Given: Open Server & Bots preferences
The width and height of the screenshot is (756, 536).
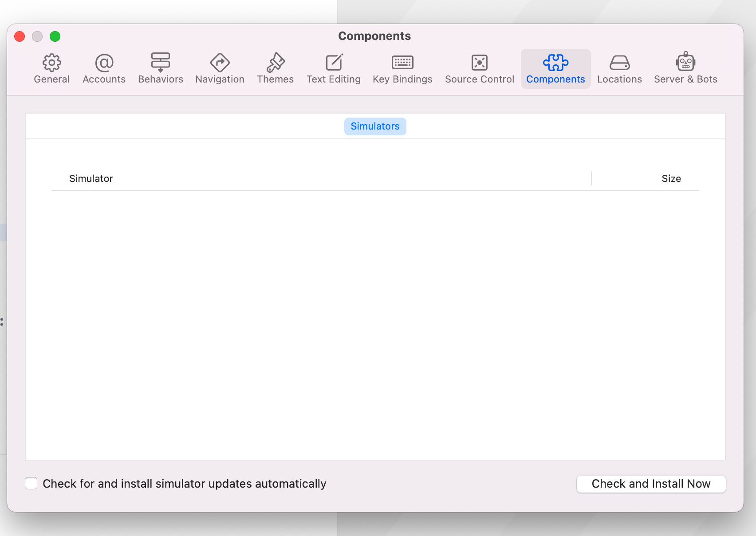Looking at the screenshot, I should click(685, 69).
